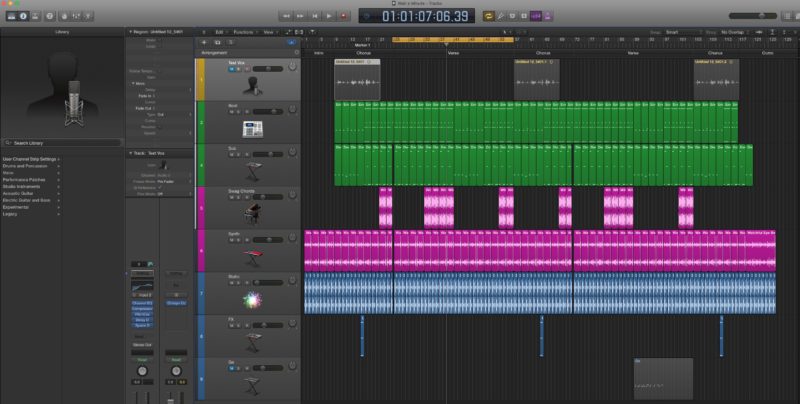Open the Library panel button in toolbar

(11, 16)
